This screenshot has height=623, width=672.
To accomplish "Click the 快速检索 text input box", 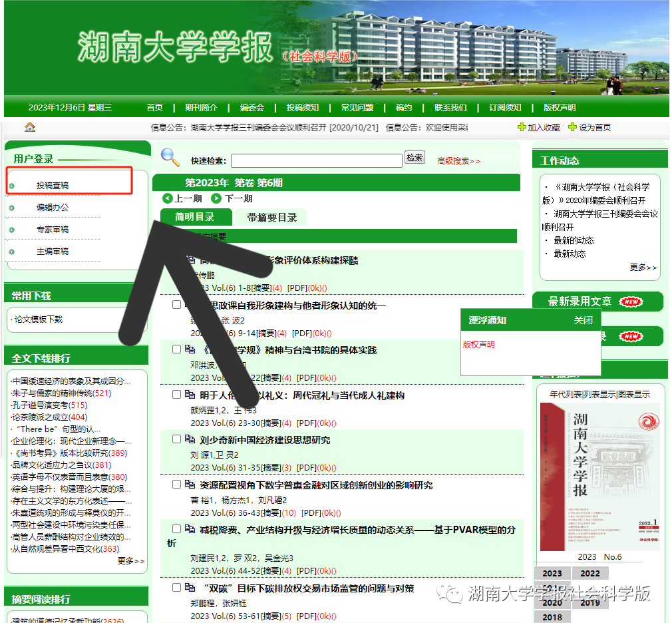I will click(x=316, y=161).
